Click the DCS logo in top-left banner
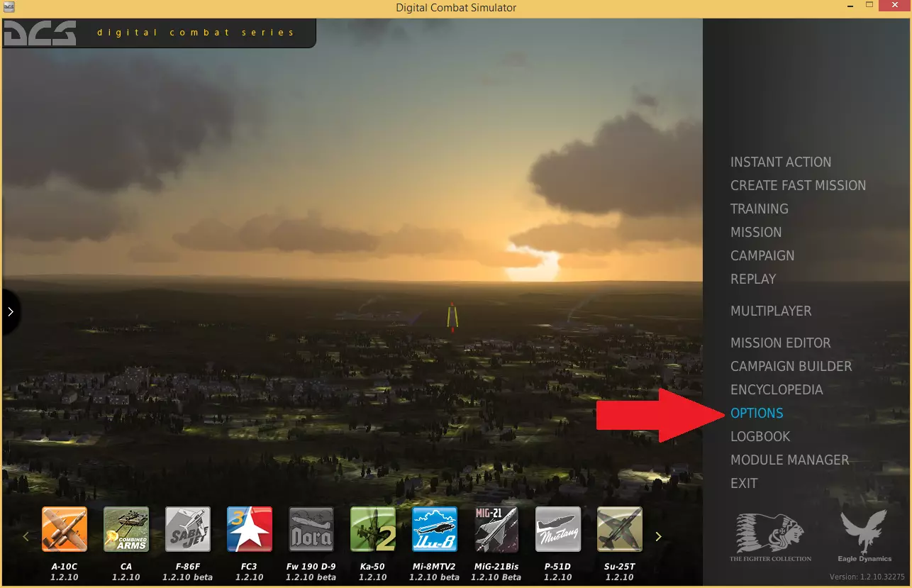The height and width of the screenshot is (588, 912). (40, 33)
